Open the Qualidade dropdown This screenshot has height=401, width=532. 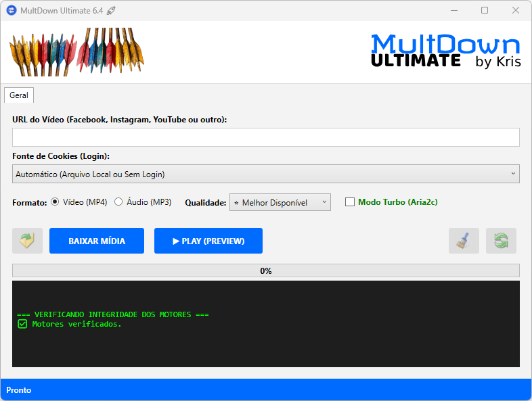(x=280, y=202)
